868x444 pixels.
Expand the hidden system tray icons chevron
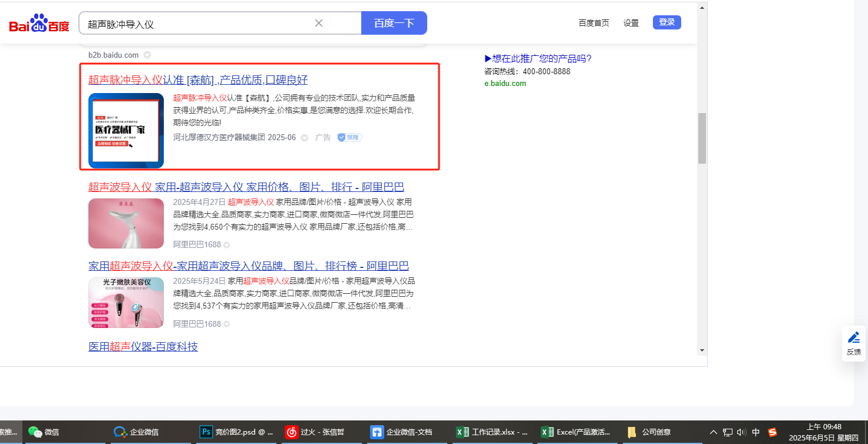coord(714,432)
